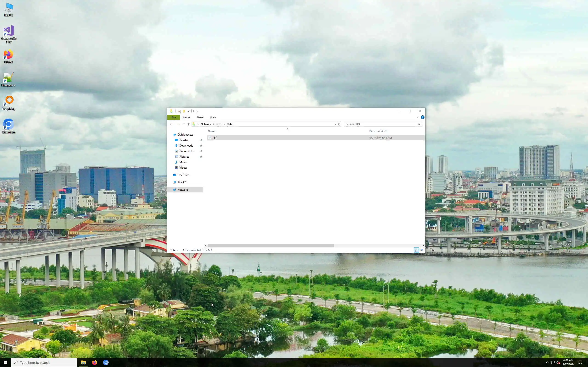Expand the ribbon with the chevron

pyautogui.click(x=417, y=117)
